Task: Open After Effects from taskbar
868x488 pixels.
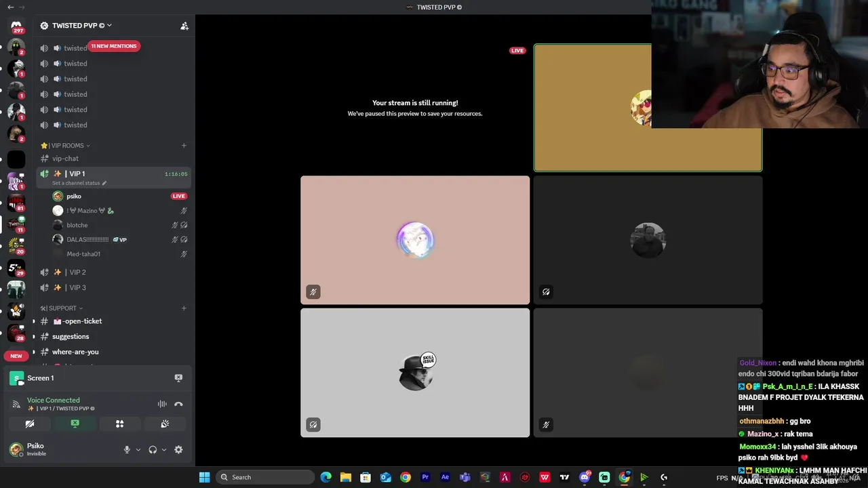Action: point(445,477)
